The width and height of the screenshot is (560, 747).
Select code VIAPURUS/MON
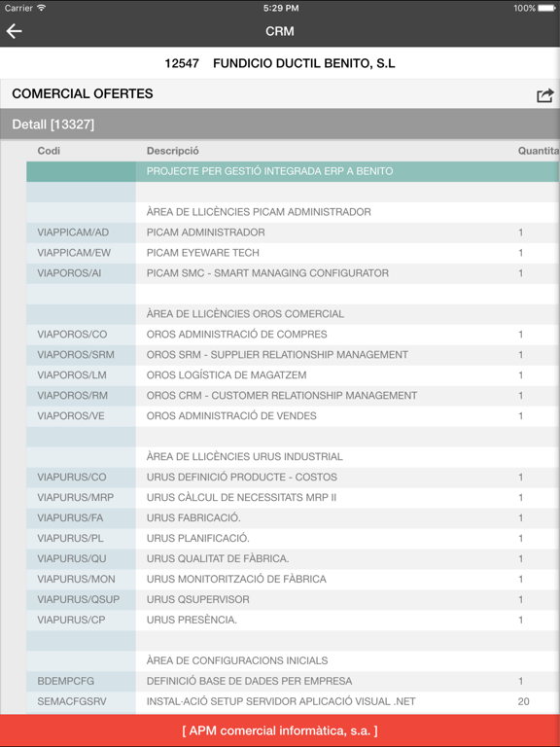coord(76,580)
